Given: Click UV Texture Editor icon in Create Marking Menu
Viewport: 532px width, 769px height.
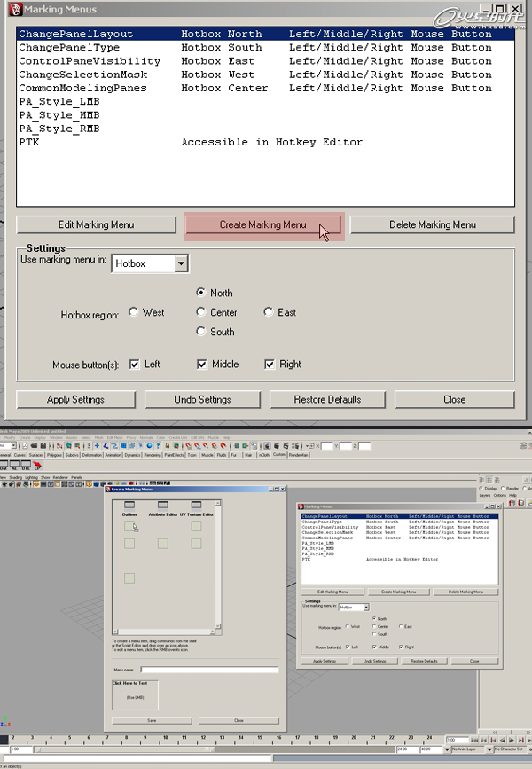Looking at the screenshot, I should [x=196, y=505].
